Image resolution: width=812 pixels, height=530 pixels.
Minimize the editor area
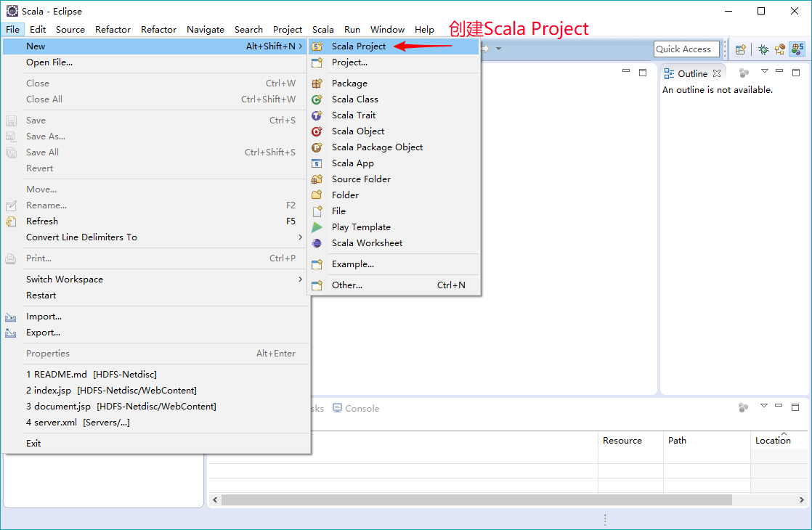(x=626, y=70)
